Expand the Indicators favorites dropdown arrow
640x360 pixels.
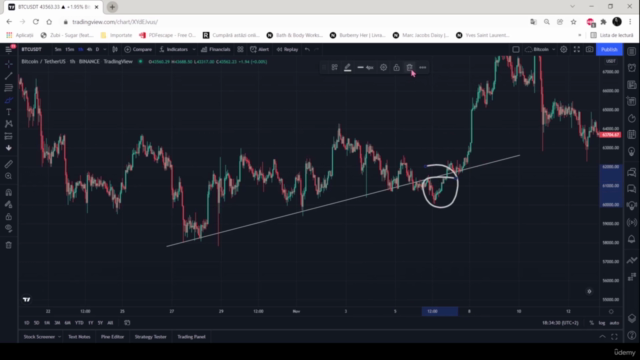(x=193, y=49)
